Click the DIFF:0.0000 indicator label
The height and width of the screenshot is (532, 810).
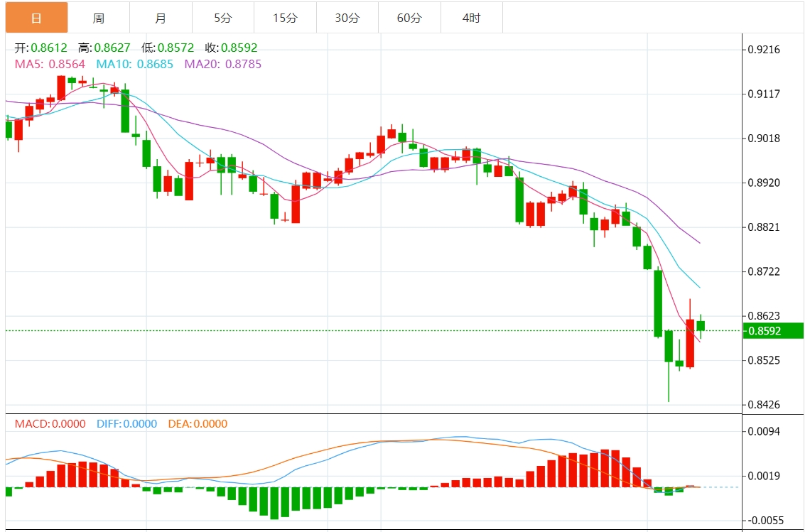[126, 423]
